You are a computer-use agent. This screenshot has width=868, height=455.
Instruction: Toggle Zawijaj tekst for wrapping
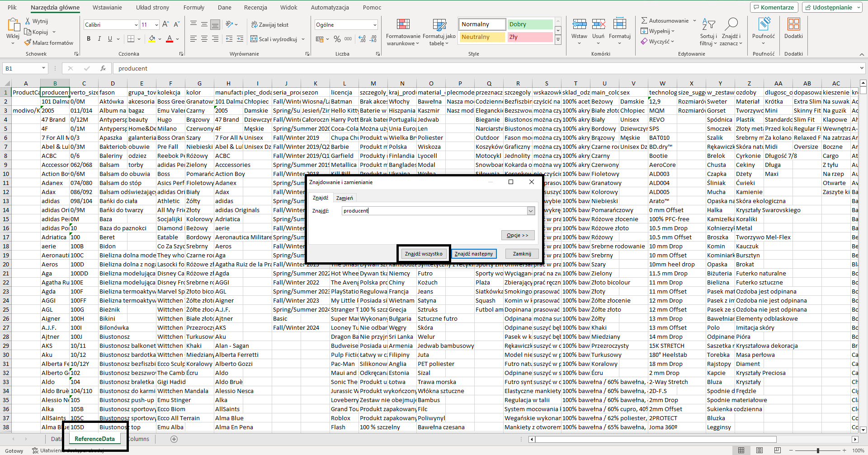pos(270,25)
